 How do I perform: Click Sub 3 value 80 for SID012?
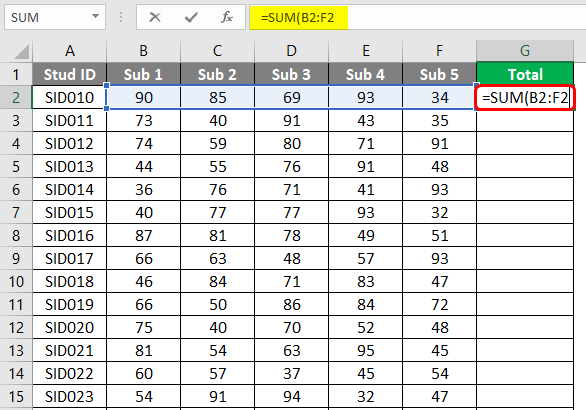coord(292,144)
